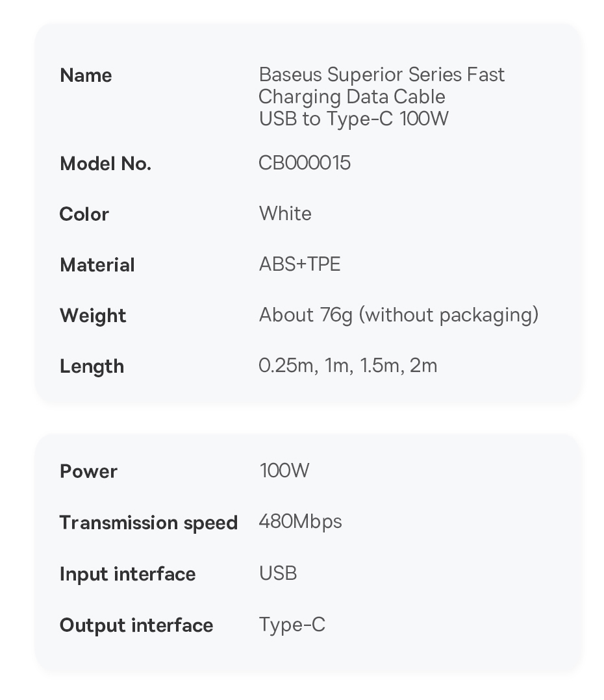Click the Input interface label
The width and height of the screenshot is (604, 700).
click(127, 574)
